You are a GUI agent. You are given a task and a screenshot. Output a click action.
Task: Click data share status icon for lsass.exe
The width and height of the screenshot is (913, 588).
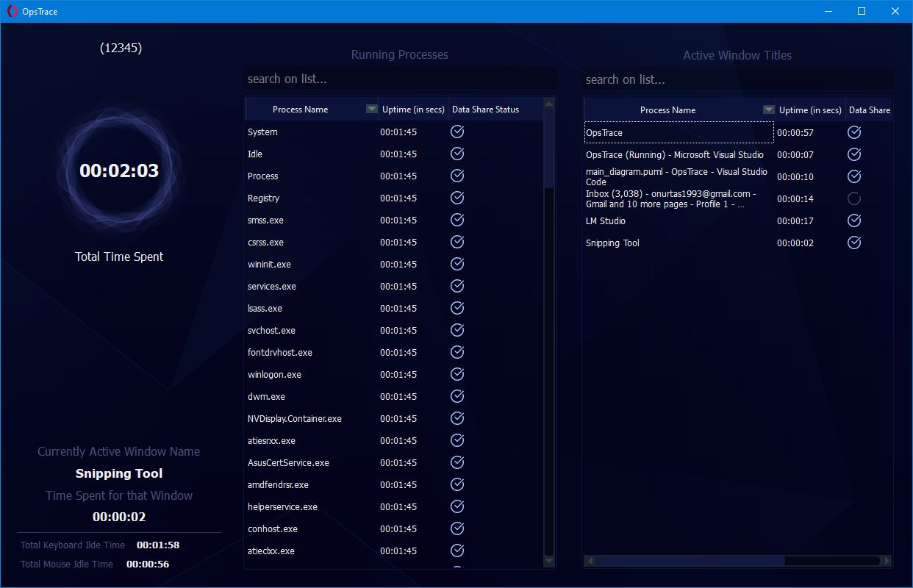[457, 308]
